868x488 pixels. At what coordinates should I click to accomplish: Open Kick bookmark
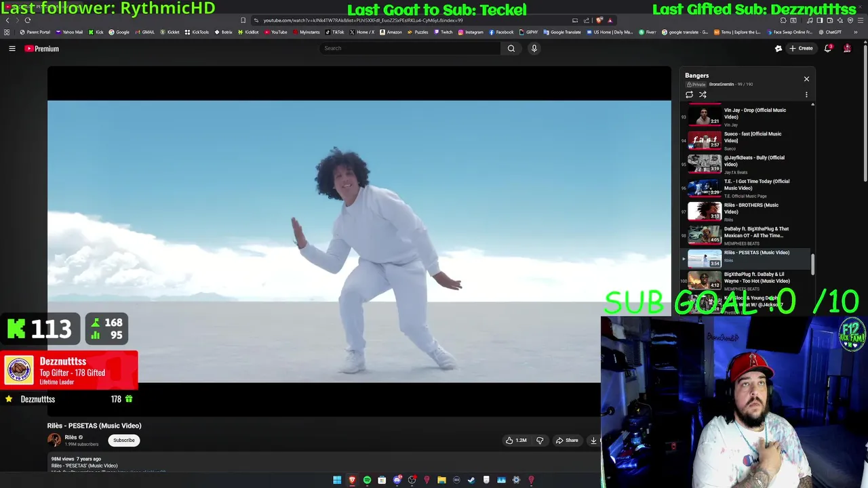point(96,32)
